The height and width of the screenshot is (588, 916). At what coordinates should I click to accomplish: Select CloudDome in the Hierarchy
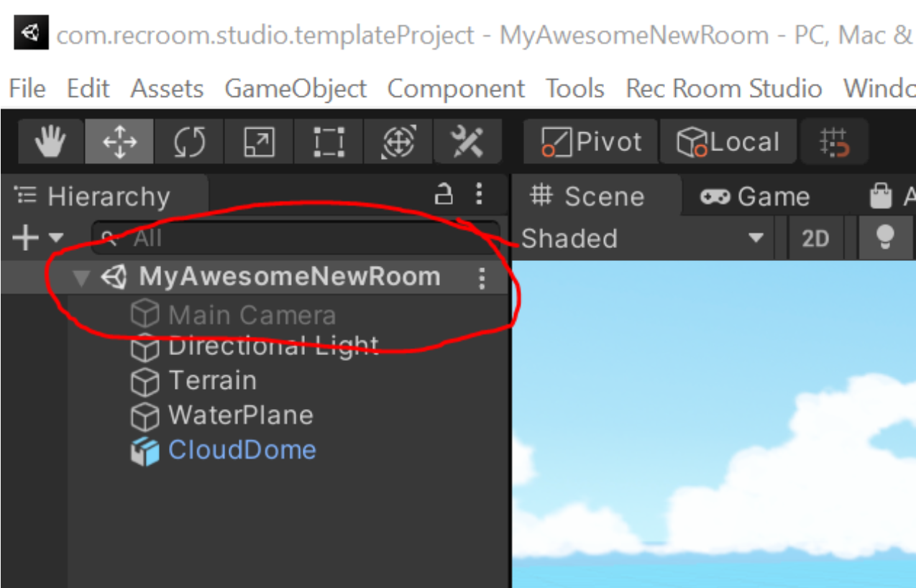click(x=242, y=450)
